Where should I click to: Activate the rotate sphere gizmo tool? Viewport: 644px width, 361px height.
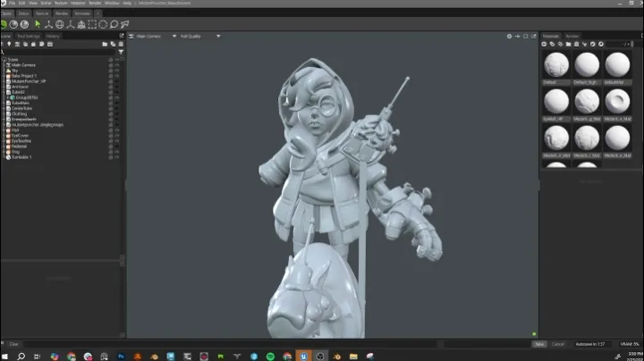point(60,24)
